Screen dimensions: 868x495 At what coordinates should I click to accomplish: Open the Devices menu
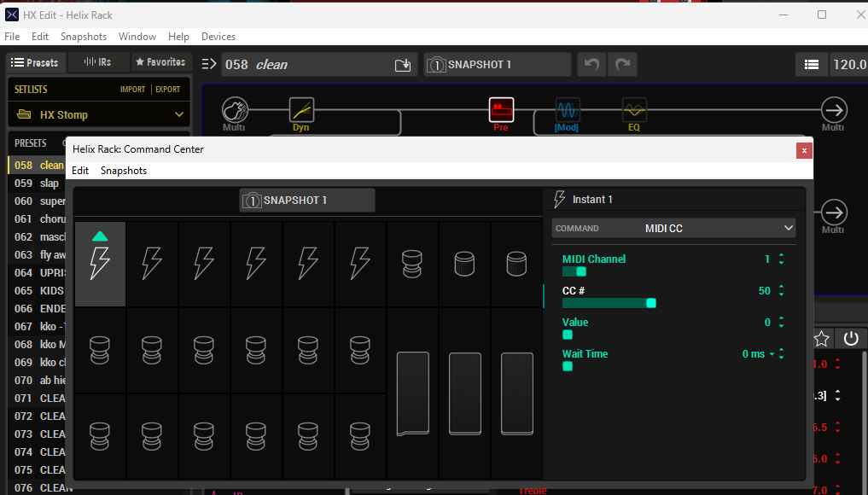pos(218,37)
